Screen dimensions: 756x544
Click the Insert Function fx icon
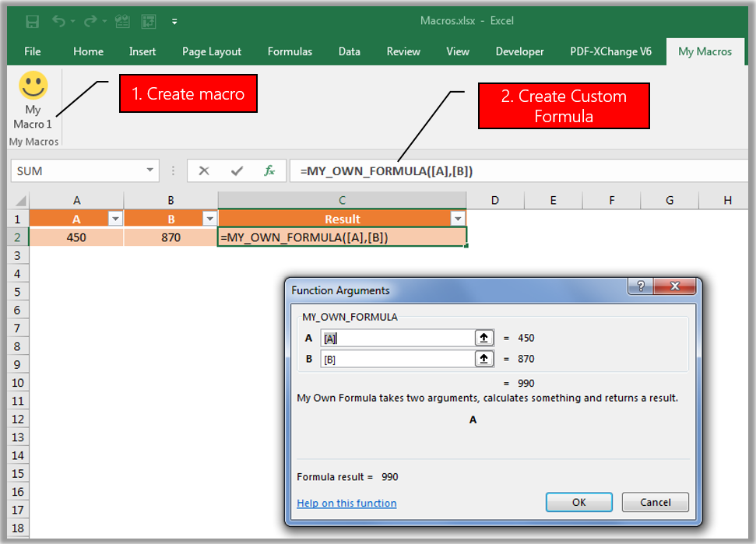coord(269,170)
